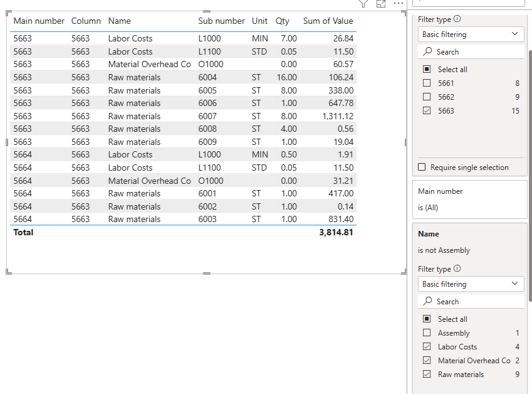Open the upper Basic filtering dropdown

pos(471,35)
